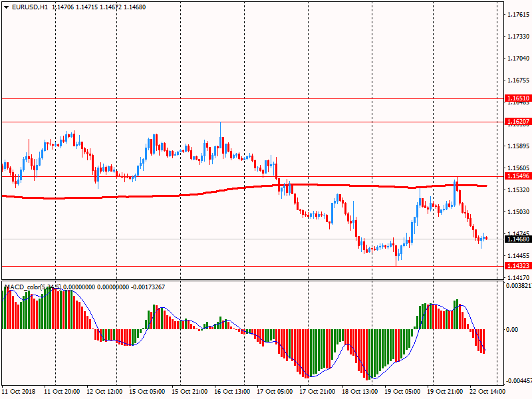Select the -0.004457 MACD scale minimum label

517,381
